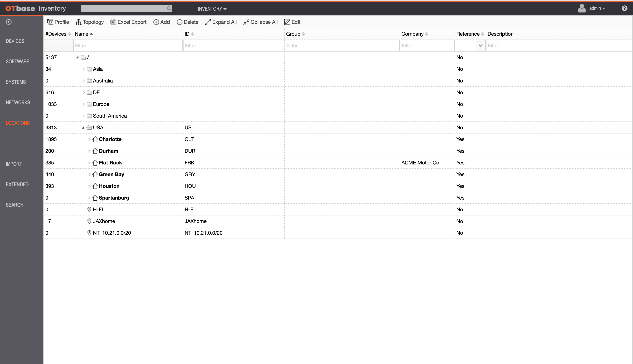Click the Excel Export icon
Image resolution: width=633 pixels, height=364 pixels.
coord(113,22)
